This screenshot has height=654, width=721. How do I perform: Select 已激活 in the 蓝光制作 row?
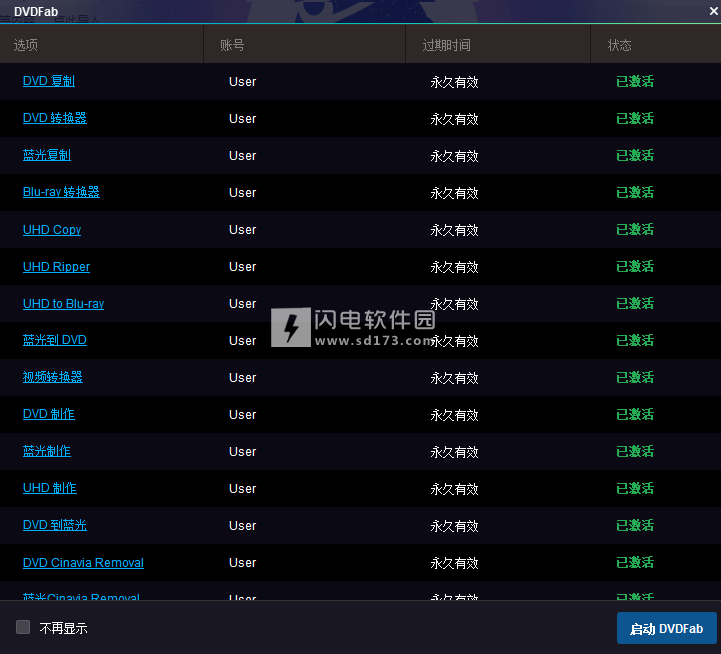click(635, 451)
